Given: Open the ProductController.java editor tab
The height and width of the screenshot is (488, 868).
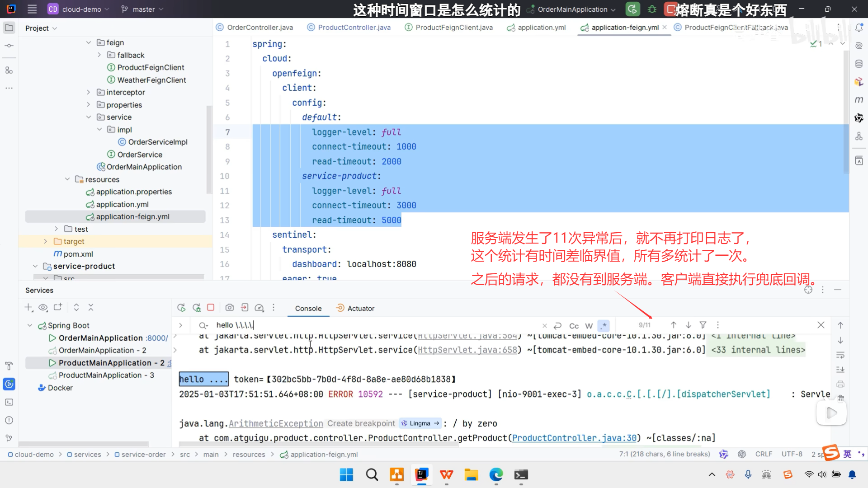Looking at the screenshot, I should point(354,28).
